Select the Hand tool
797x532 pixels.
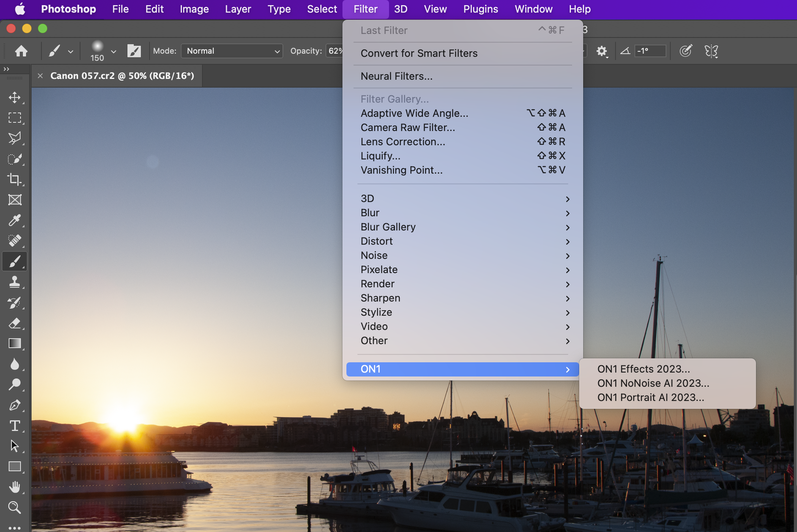click(15, 487)
